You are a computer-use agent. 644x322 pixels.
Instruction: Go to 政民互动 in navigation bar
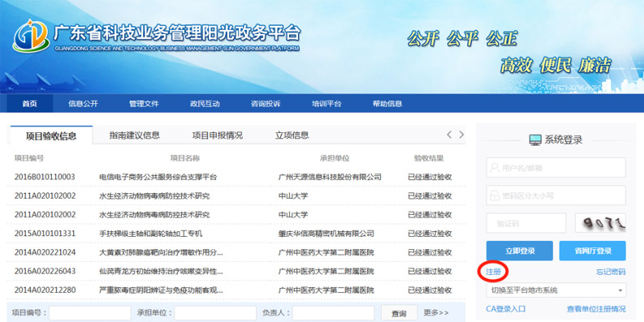click(205, 103)
